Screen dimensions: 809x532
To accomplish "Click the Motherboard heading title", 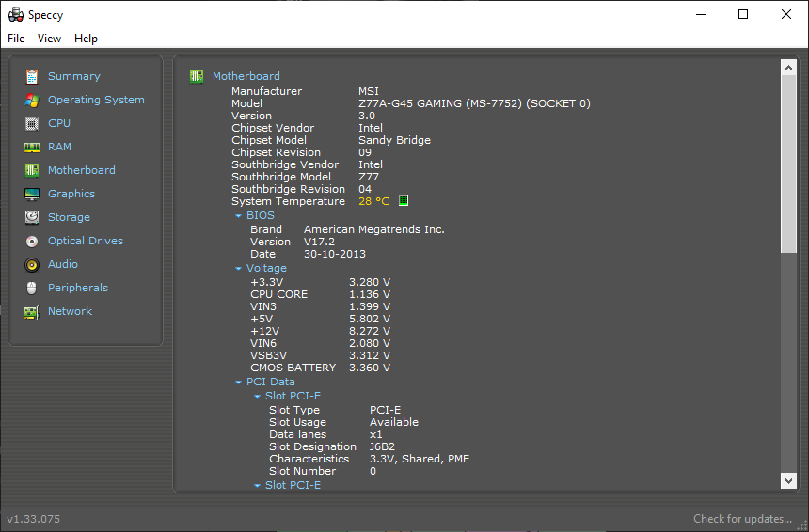I will [x=246, y=76].
